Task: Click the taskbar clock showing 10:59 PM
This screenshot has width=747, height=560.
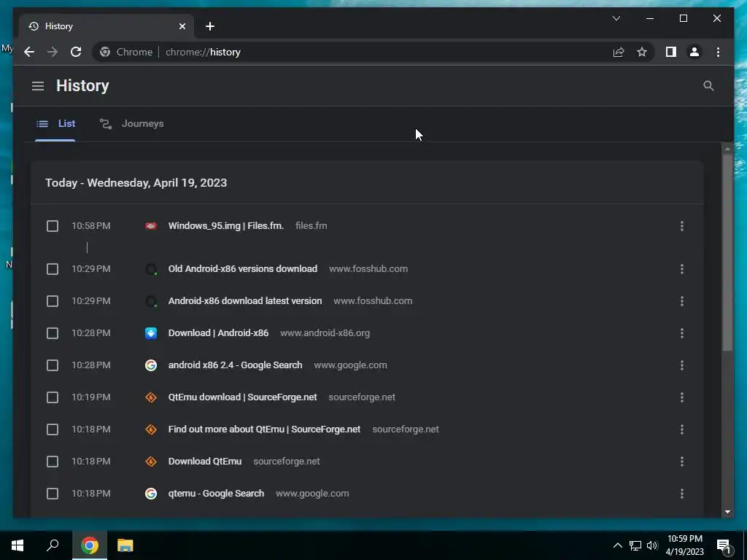Action: coord(684,545)
